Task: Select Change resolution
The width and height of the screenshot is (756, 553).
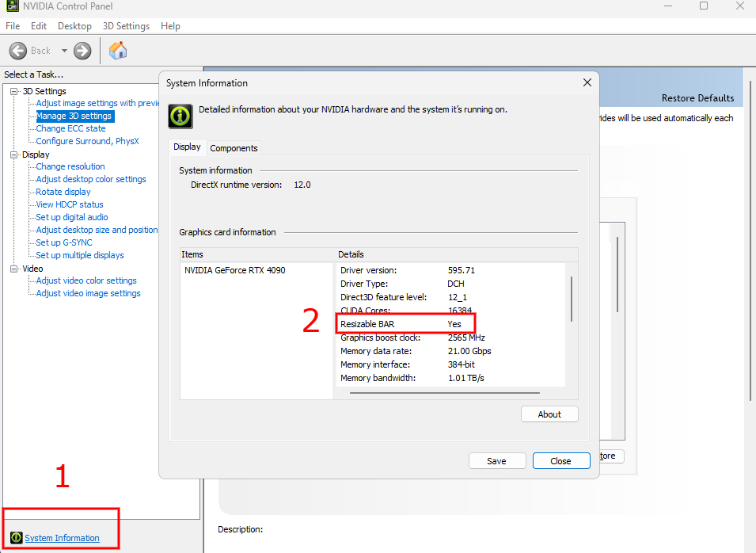Action: coord(70,166)
